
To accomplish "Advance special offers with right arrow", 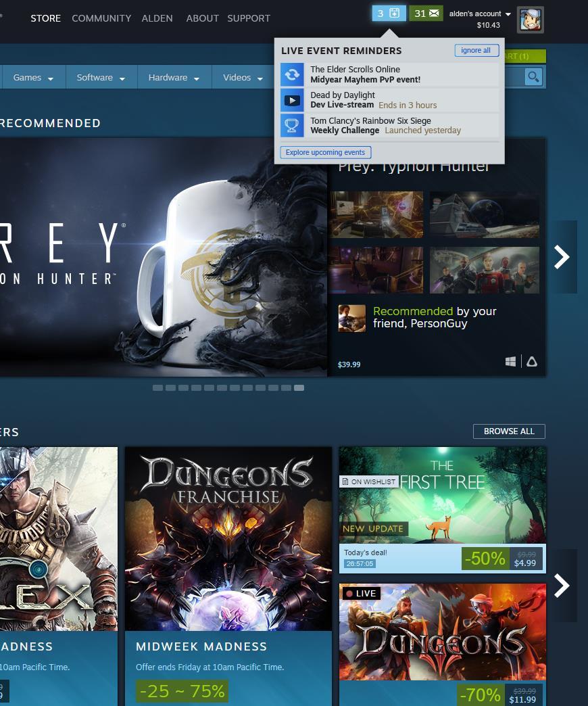I will [x=562, y=586].
